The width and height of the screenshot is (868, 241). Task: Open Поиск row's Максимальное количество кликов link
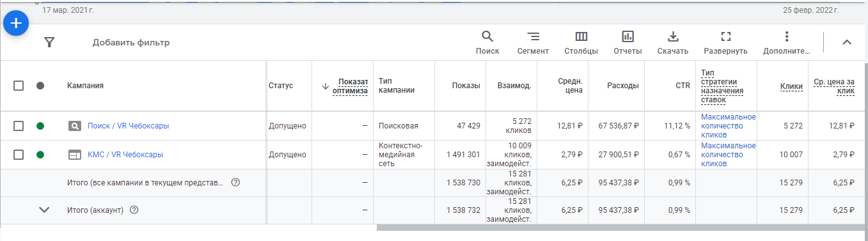[729, 126]
